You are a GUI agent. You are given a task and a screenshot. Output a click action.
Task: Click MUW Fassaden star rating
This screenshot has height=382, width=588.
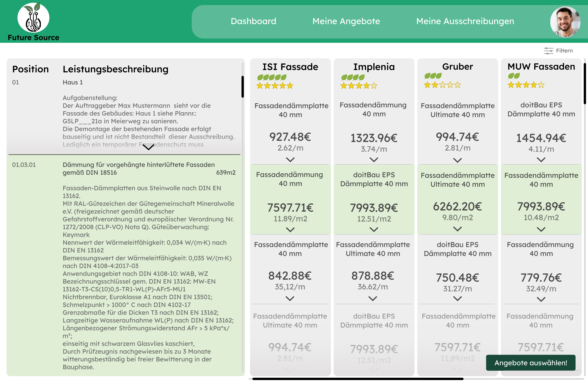tap(526, 85)
